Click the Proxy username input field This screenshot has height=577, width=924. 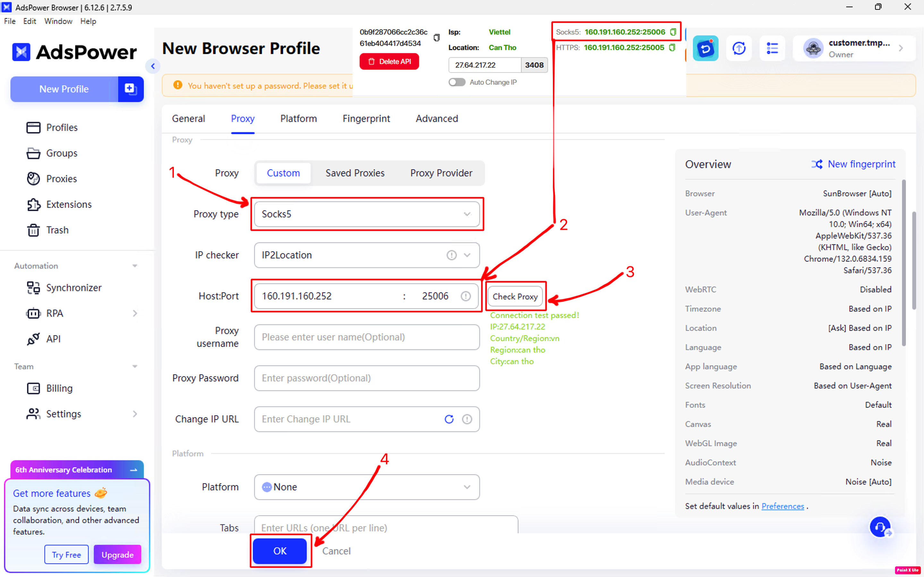pos(366,337)
